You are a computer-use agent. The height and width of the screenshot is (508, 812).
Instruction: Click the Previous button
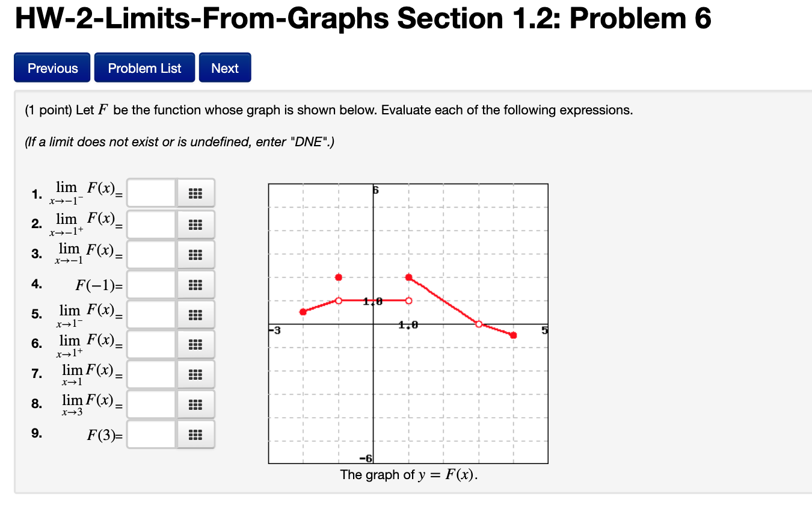point(52,67)
